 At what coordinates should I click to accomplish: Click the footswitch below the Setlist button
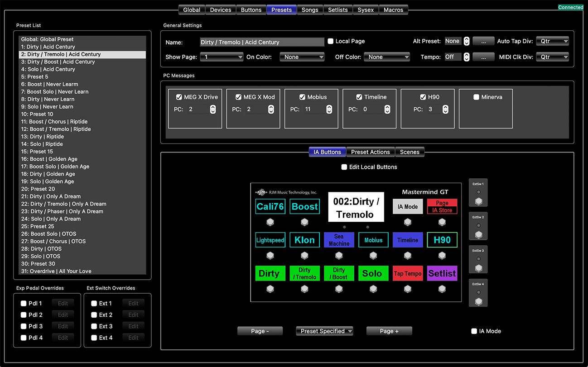pyautogui.click(x=442, y=289)
